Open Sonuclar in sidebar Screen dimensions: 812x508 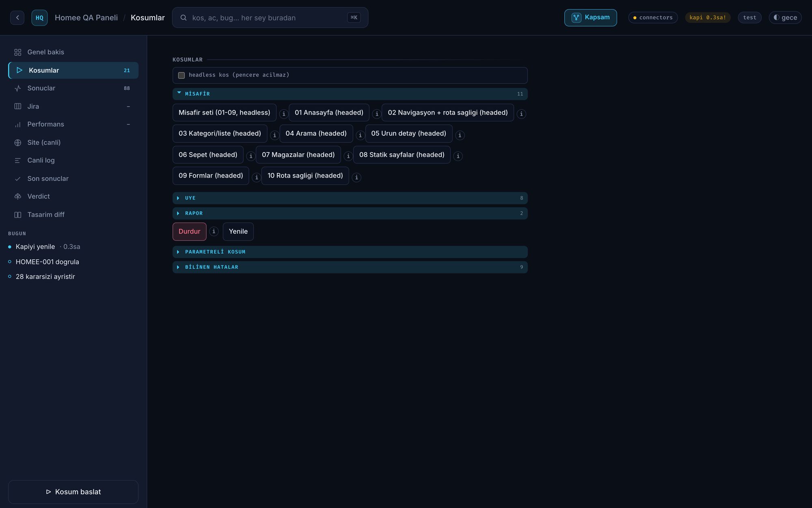73,88
